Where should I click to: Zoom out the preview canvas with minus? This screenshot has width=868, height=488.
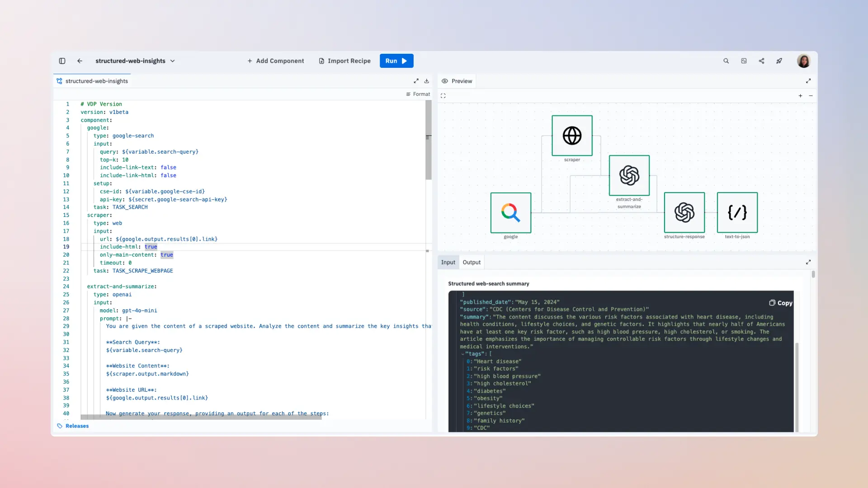811,96
